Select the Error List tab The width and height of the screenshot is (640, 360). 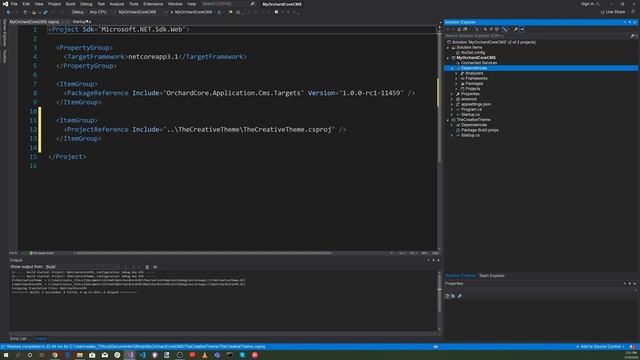pyautogui.click(x=18, y=338)
